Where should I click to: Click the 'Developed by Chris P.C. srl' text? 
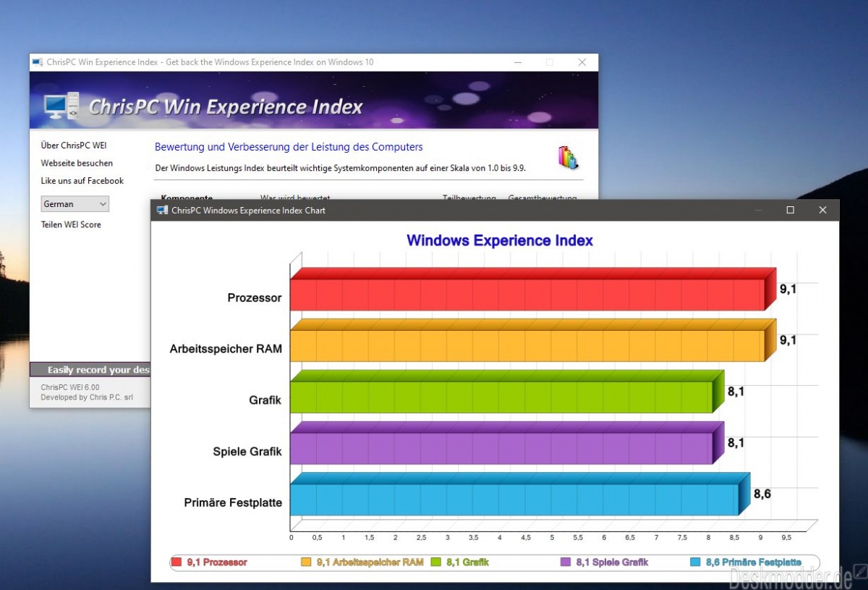tap(87, 397)
